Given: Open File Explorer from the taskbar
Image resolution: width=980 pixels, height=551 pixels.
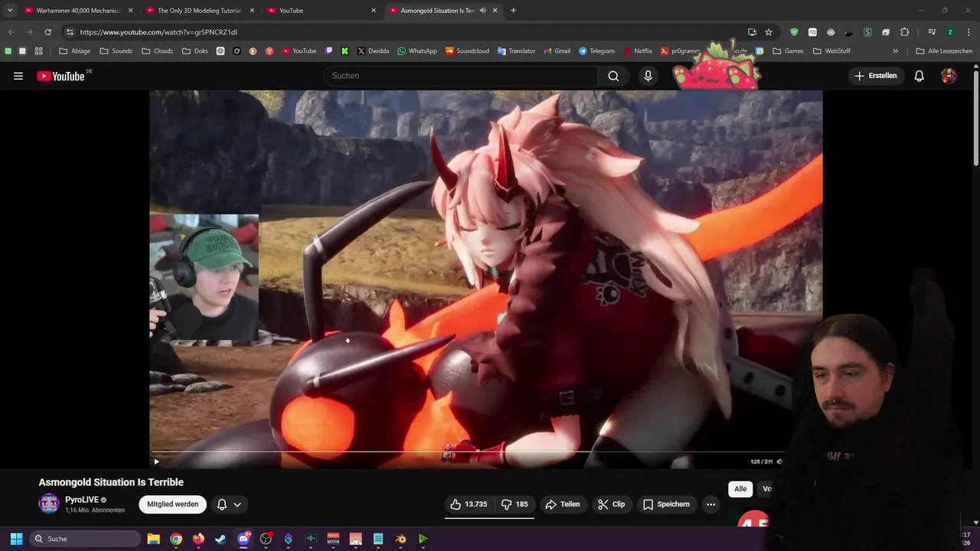Looking at the screenshot, I should tap(153, 539).
